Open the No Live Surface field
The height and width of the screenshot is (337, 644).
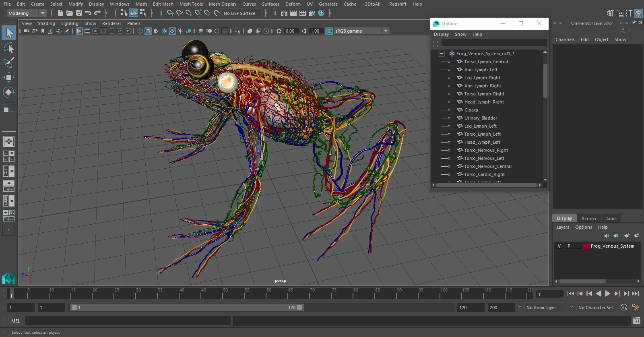[x=242, y=13]
